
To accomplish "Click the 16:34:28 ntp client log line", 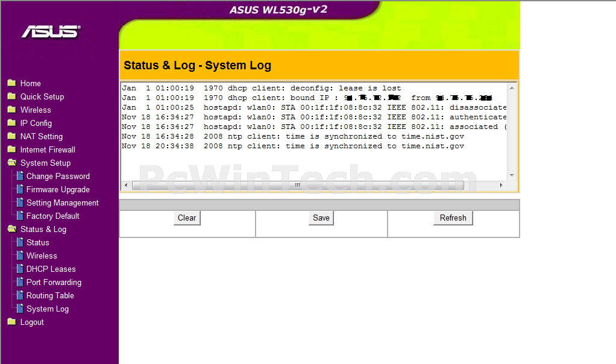I will [293, 136].
